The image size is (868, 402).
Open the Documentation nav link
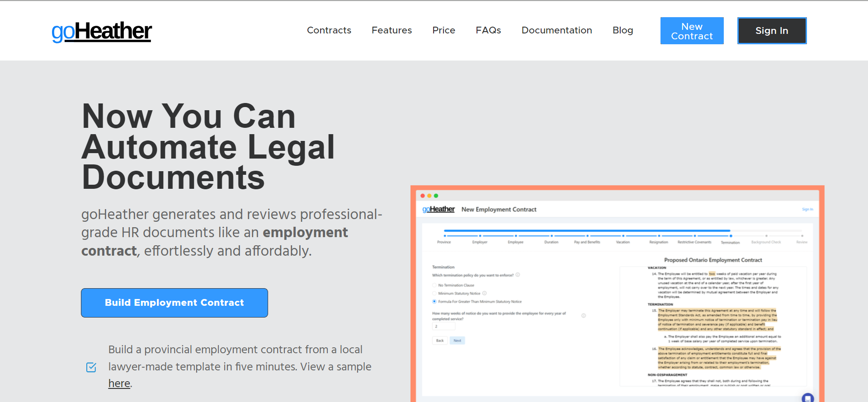tap(557, 30)
